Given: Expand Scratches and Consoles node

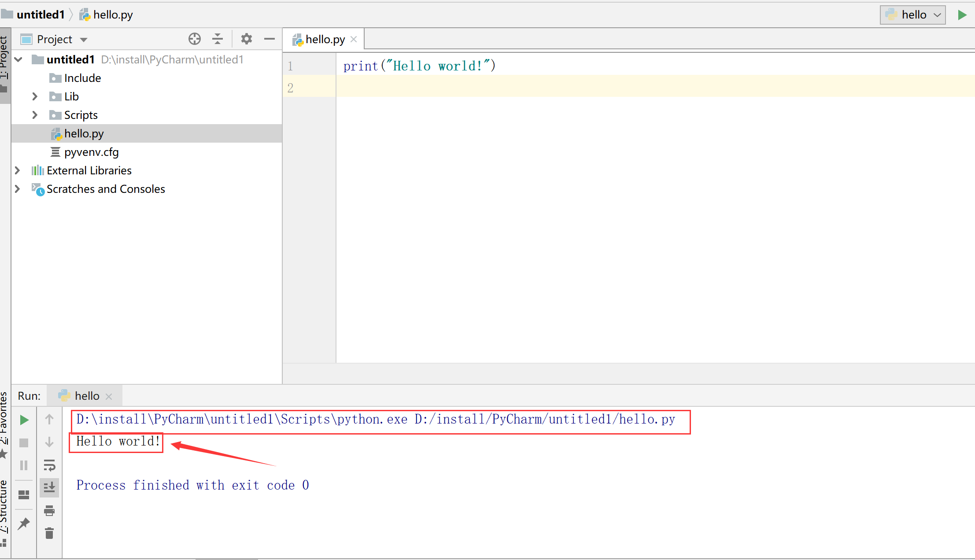Looking at the screenshot, I should [17, 189].
